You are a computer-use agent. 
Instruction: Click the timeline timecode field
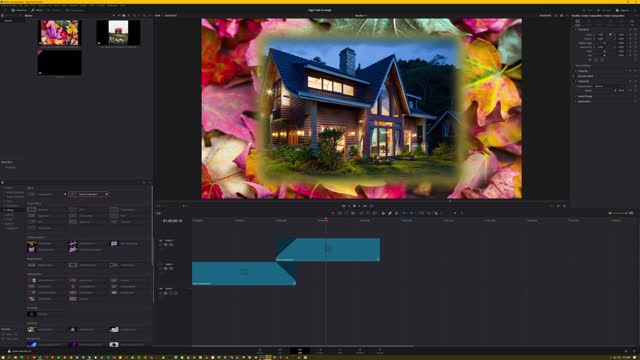point(172,221)
